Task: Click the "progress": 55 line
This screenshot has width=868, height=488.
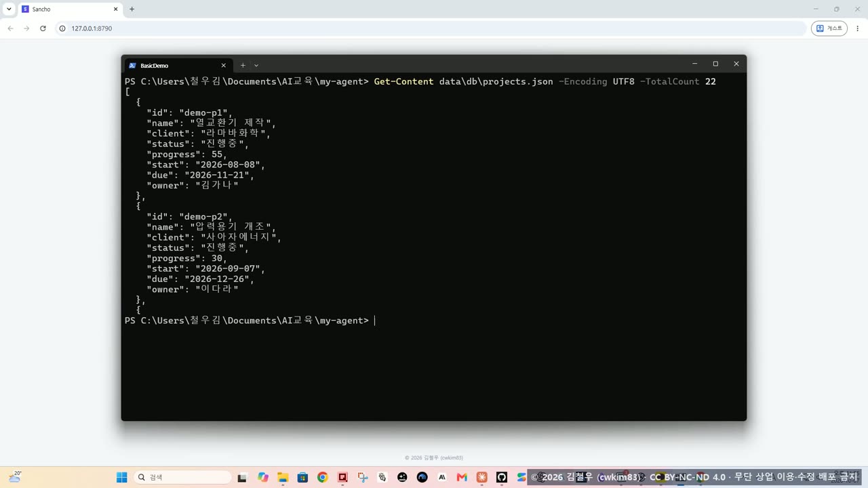Action: click(186, 155)
